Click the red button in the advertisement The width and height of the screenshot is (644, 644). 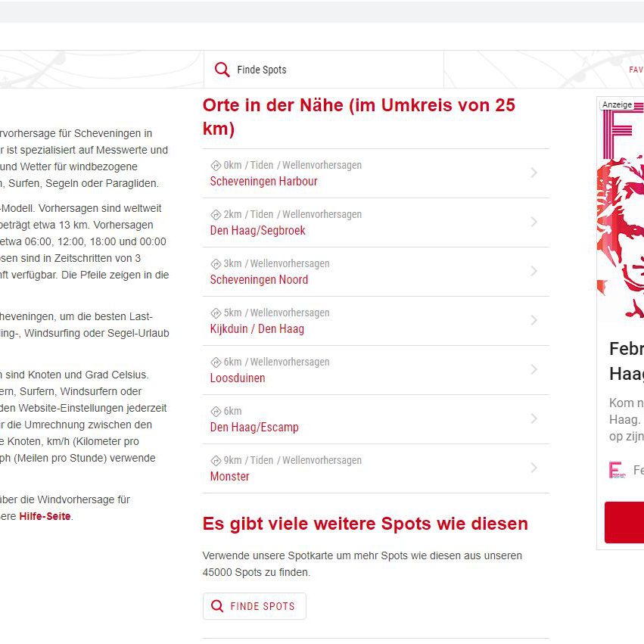click(x=624, y=522)
